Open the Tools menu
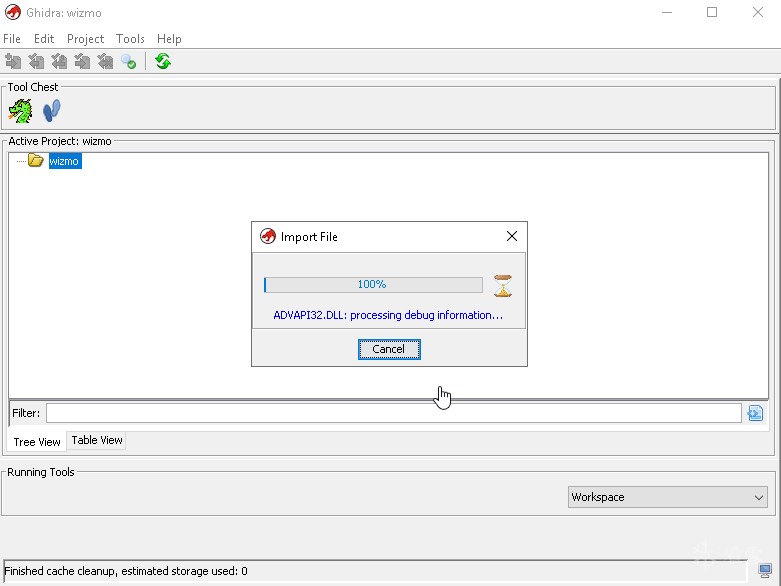Screen dimensions: 781x586 [130, 39]
